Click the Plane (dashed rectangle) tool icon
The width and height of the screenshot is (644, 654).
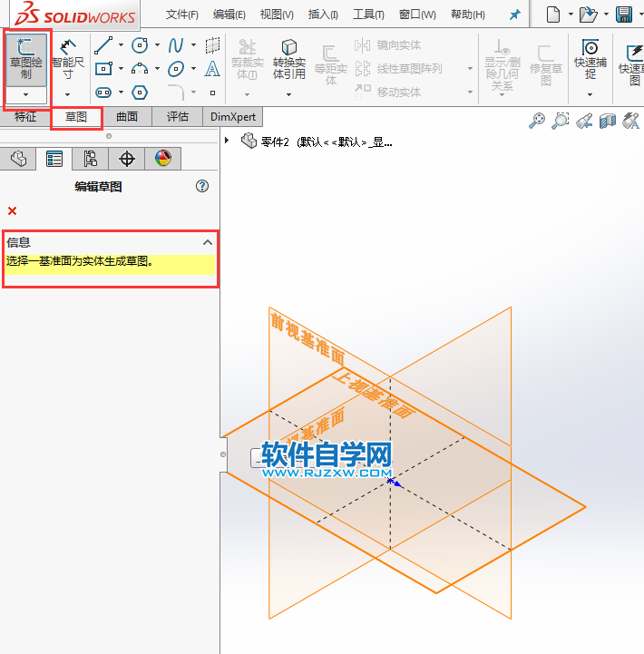coord(212,45)
